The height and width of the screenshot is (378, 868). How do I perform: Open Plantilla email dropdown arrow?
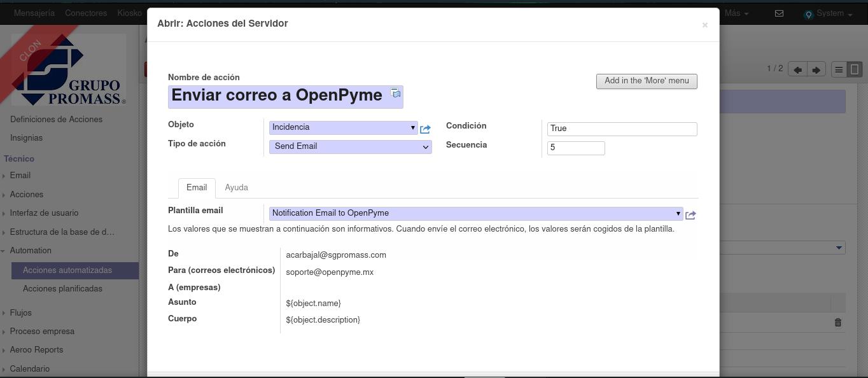(678, 213)
